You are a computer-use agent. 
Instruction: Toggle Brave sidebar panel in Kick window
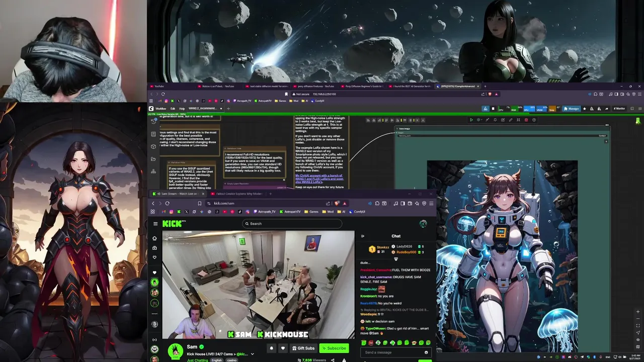pos(403,203)
